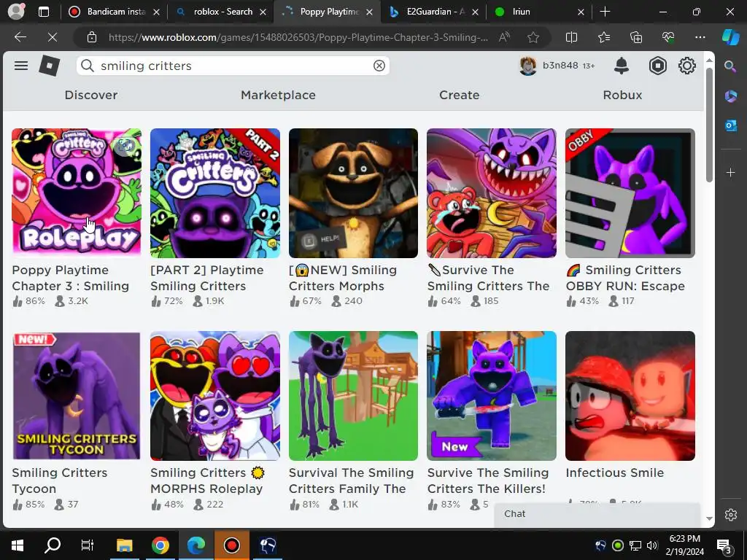
Task: Add an app to the Edge sidebar
Action: tap(730, 172)
